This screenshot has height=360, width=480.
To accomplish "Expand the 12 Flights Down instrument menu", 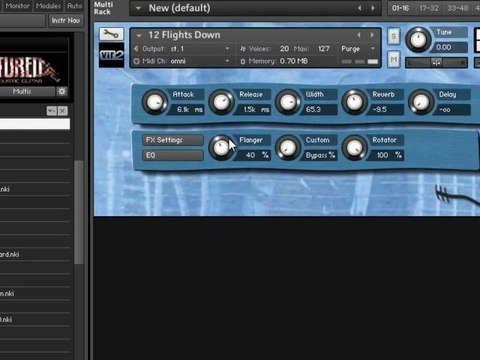I will pyautogui.click(x=139, y=35).
